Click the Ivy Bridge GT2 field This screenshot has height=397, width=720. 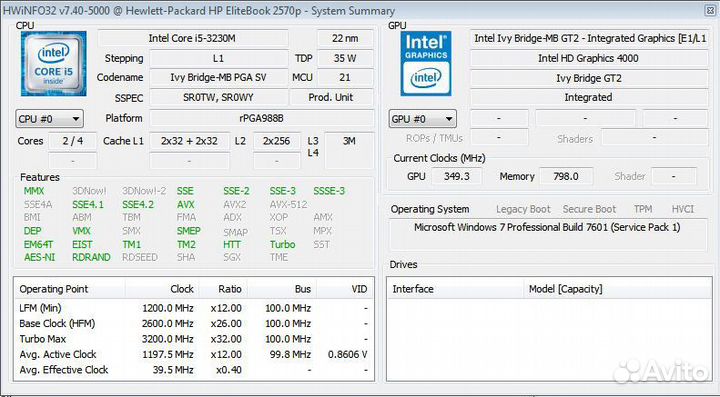[589, 78]
